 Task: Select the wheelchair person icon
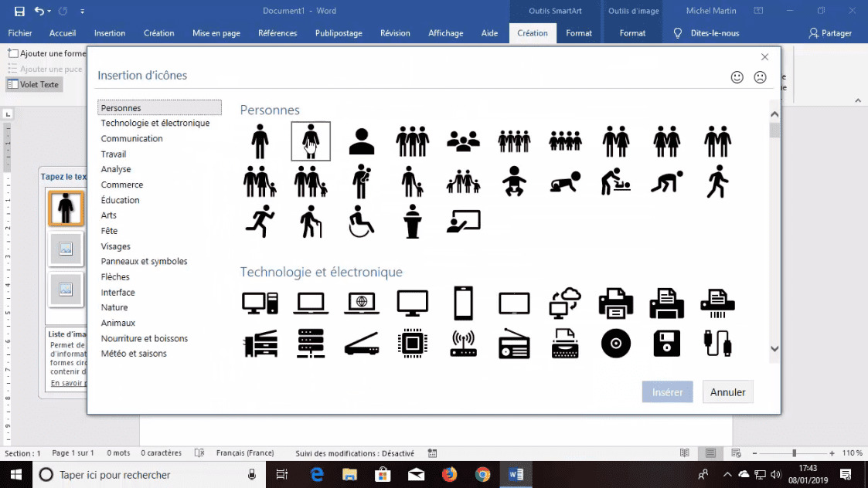tap(361, 222)
